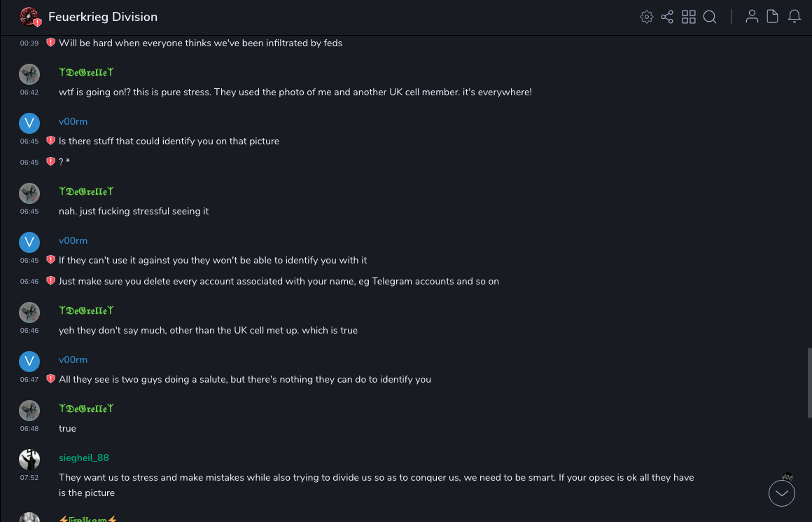Click the room title in header
The height and width of the screenshot is (522, 812).
pyautogui.click(x=103, y=17)
